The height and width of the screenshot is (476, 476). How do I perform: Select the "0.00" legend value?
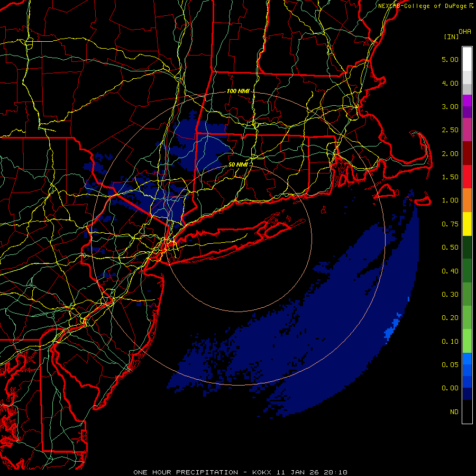(x=450, y=388)
